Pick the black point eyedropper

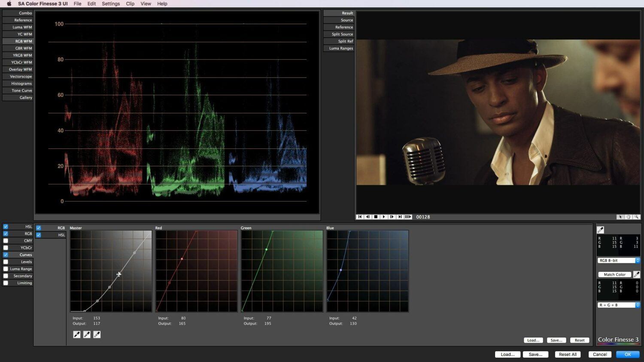click(77, 335)
